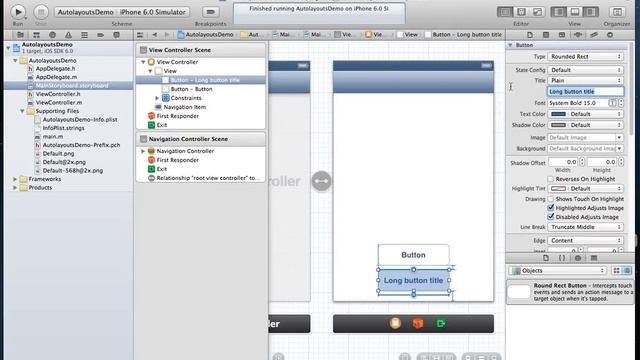Open the Identity inspector

[562, 35]
